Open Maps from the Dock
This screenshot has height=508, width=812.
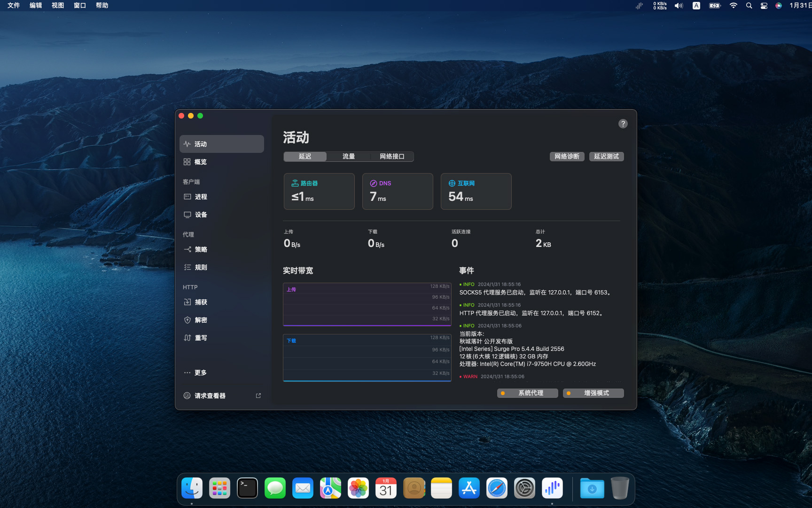pyautogui.click(x=330, y=488)
